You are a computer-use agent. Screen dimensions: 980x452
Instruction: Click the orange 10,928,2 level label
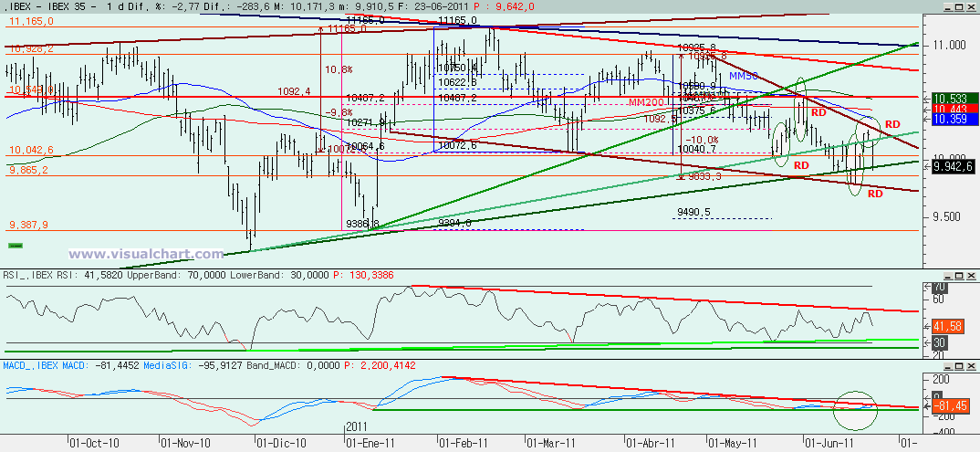click(x=31, y=48)
